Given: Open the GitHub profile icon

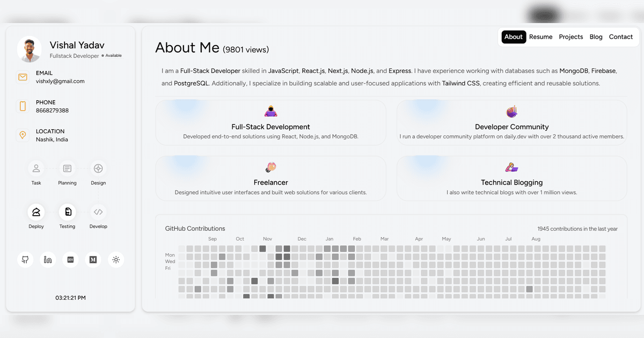Looking at the screenshot, I should coord(25,260).
